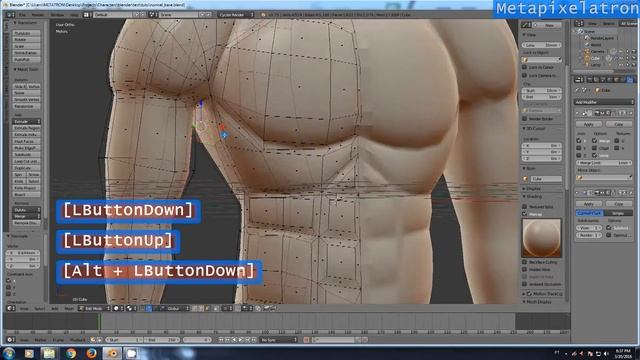This screenshot has height=360, width=640.
Task: Click Apply on the Mirror modifier
Action: (589, 124)
